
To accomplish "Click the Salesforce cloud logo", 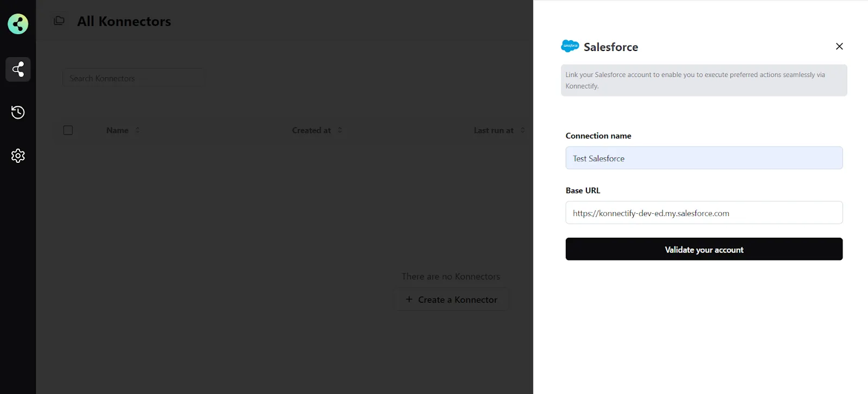I will click(x=570, y=46).
